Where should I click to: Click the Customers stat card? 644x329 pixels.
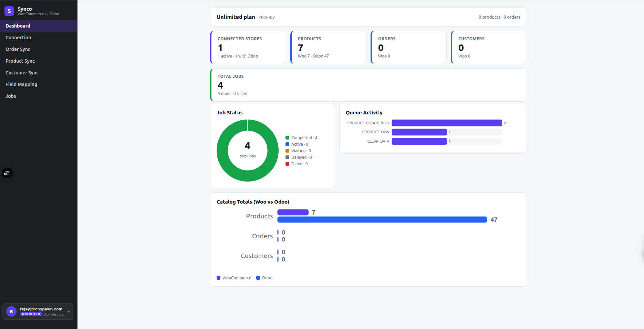pyautogui.click(x=489, y=48)
